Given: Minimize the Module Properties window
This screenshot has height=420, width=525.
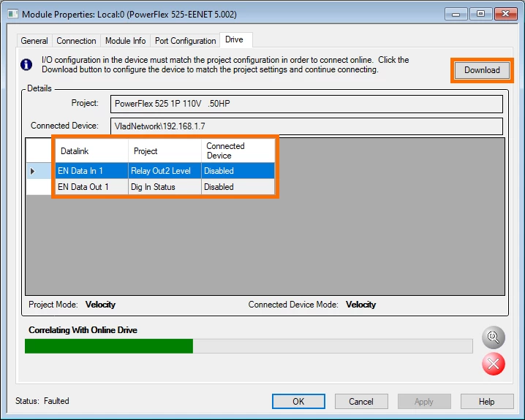Looking at the screenshot, I should (x=456, y=14).
